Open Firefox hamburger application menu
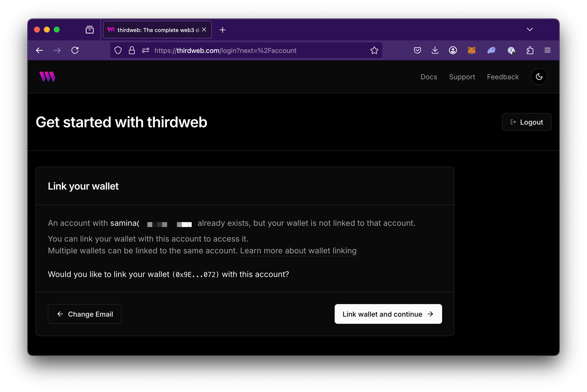This screenshot has width=587, height=392. click(547, 50)
